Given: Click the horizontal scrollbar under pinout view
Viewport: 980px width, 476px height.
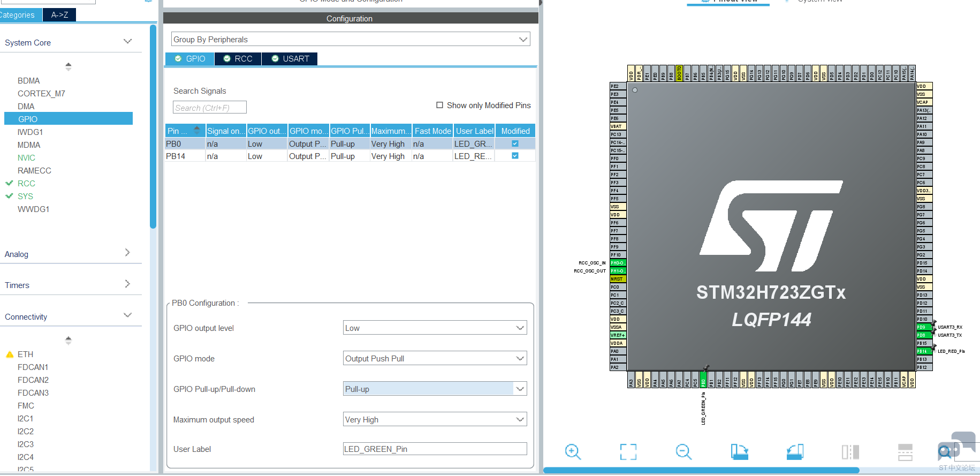Looking at the screenshot, I should 701,470.
